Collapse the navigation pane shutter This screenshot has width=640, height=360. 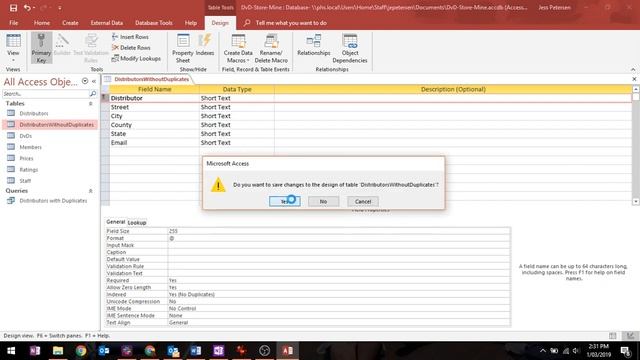point(94,81)
